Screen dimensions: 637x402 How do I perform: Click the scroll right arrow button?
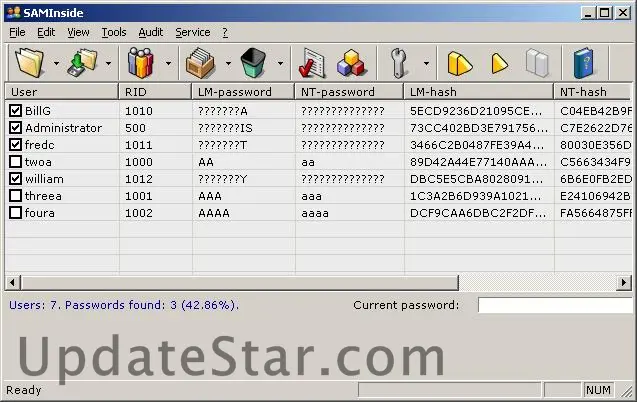coord(624,282)
